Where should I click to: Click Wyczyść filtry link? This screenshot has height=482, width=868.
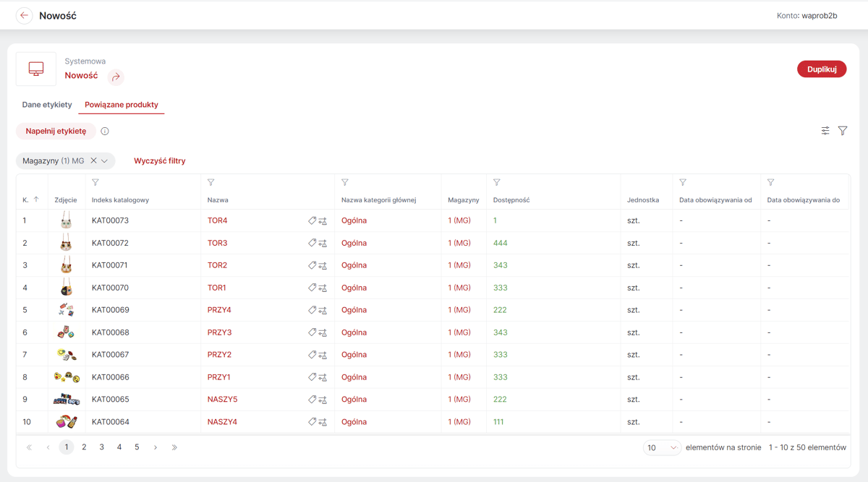[160, 161]
